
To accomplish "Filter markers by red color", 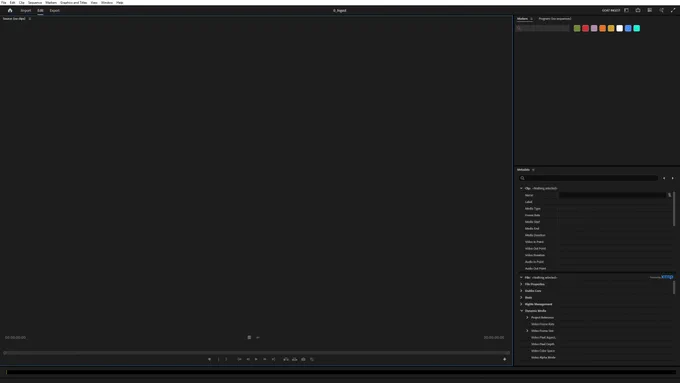I will click(585, 28).
